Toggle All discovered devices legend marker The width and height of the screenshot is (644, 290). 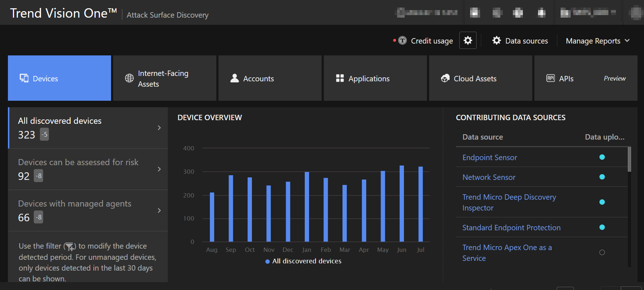(267, 262)
